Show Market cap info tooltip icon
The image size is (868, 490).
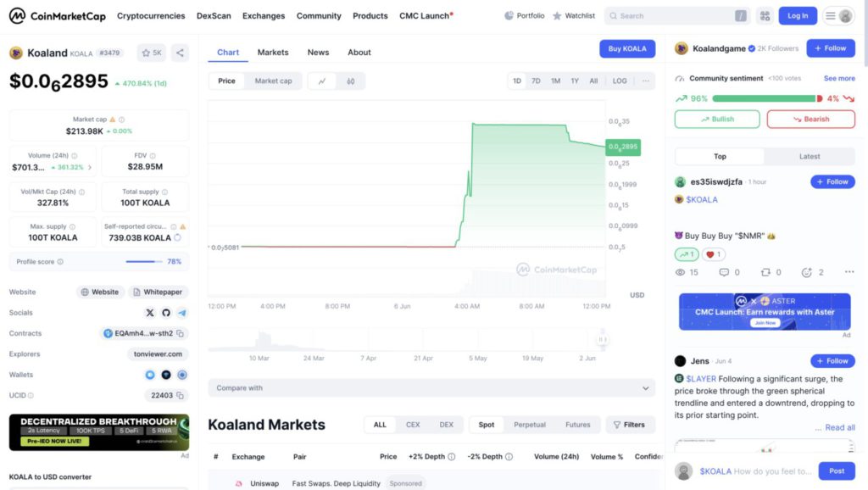point(122,120)
